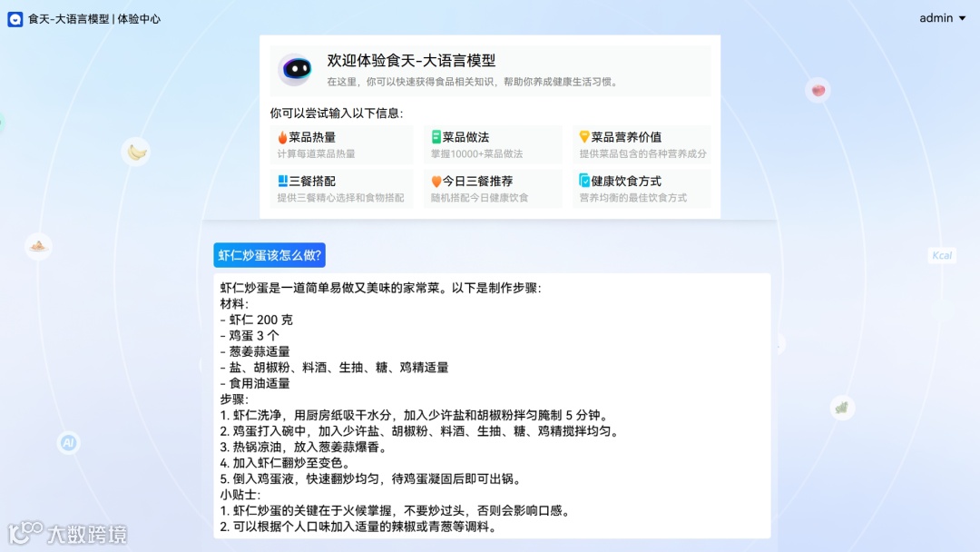Click the heading 欢迎体验食天-大语言模型

click(411, 61)
